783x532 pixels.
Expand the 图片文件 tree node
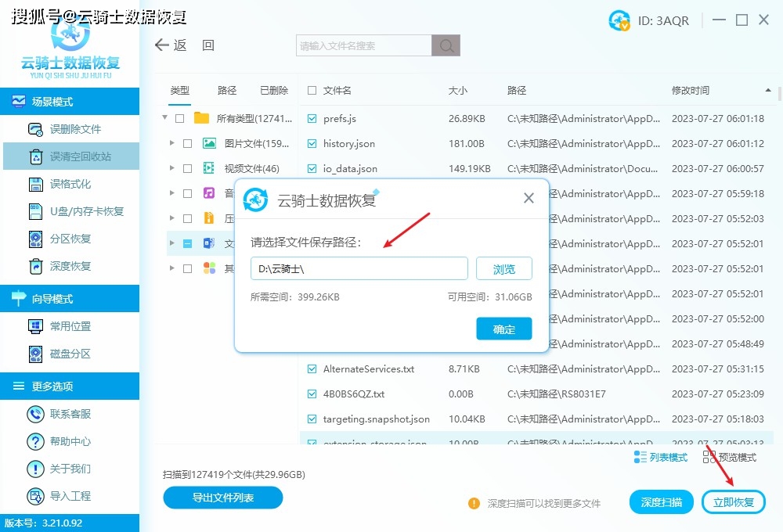click(174, 144)
